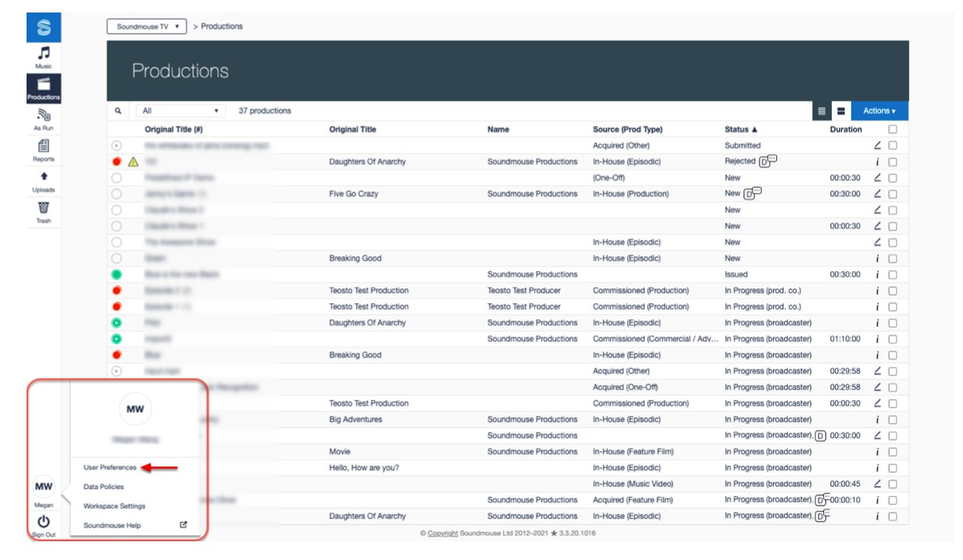This screenshot has height=560, width=963.
Task: Click the search magnifier icon above the table
Action: click(118, 111)
